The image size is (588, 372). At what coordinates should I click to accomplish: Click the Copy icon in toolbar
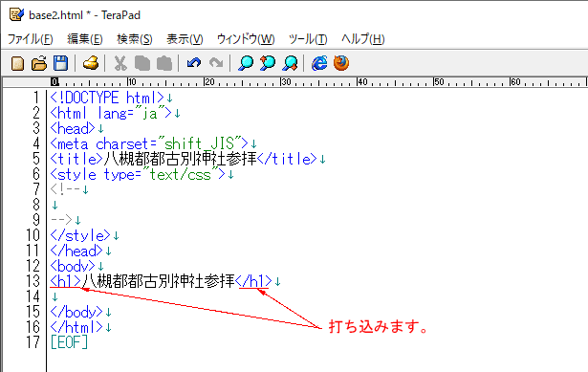142,63
